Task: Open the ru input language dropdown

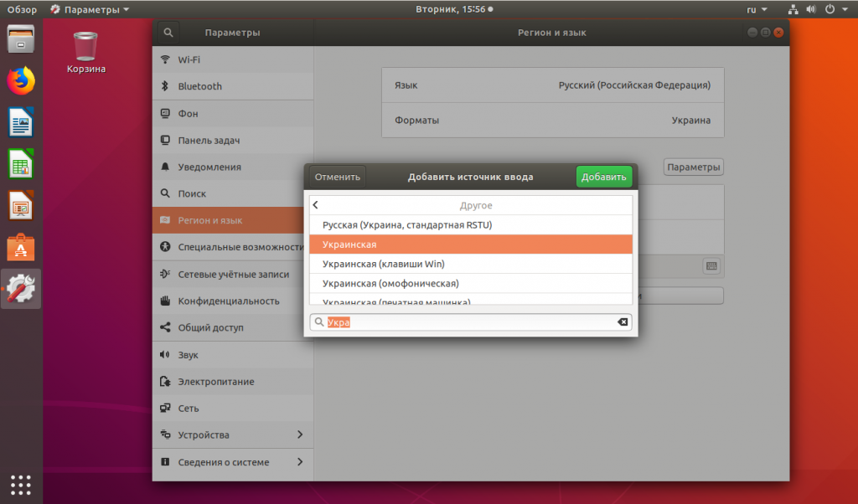Action: (757, 9)
